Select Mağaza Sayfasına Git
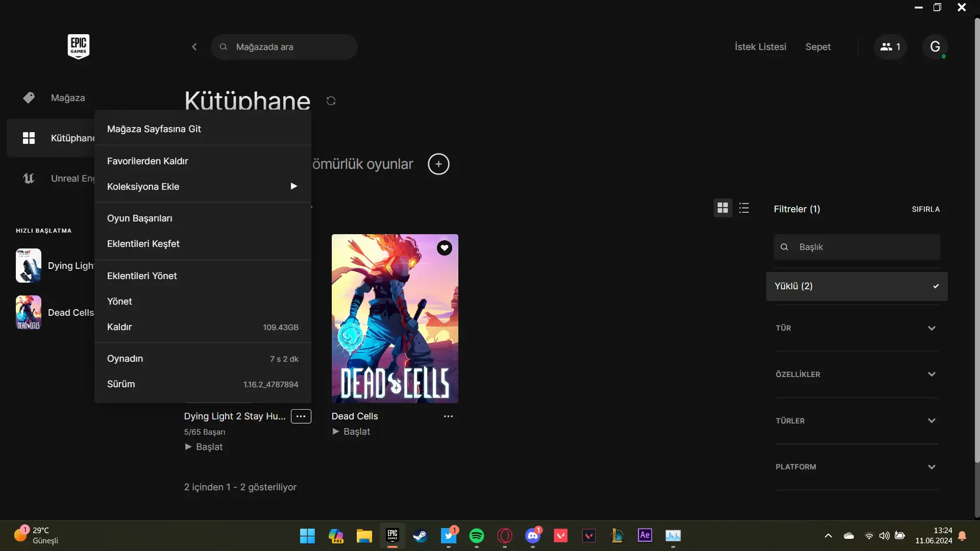Screen dimensions: 980x551 click(203, 129)
